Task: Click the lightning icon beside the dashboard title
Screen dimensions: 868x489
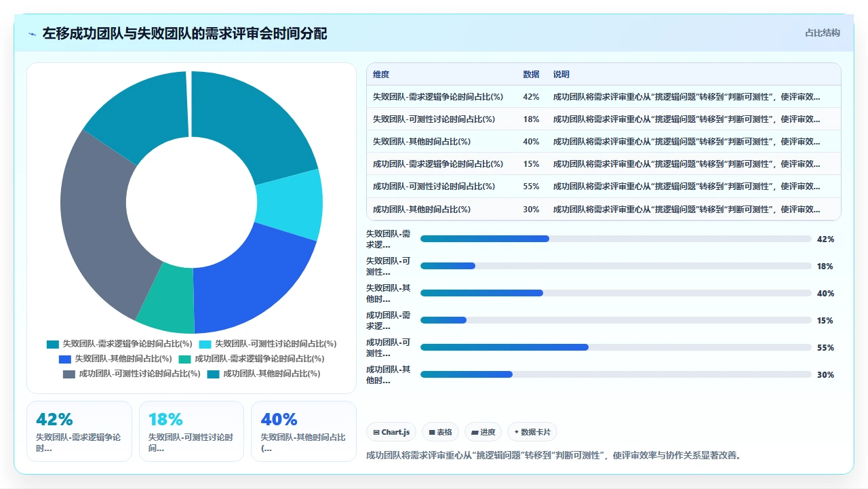Action: (x=33, y=34)
